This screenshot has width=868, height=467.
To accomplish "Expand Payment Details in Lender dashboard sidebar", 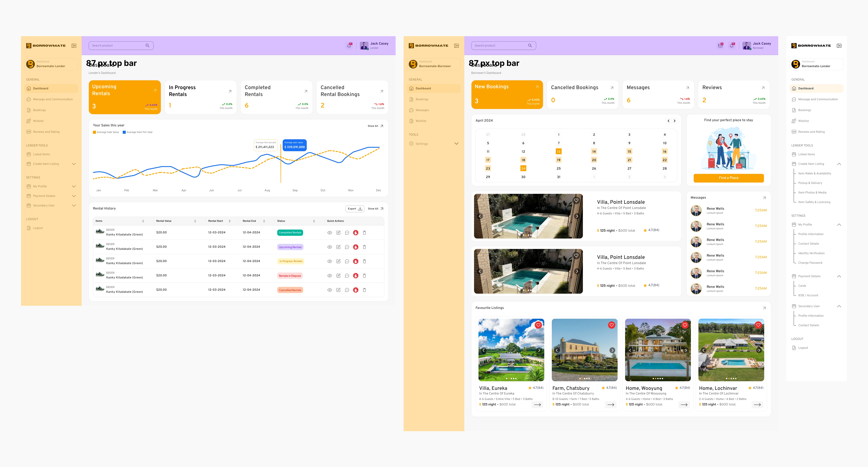I will point(74,196).
